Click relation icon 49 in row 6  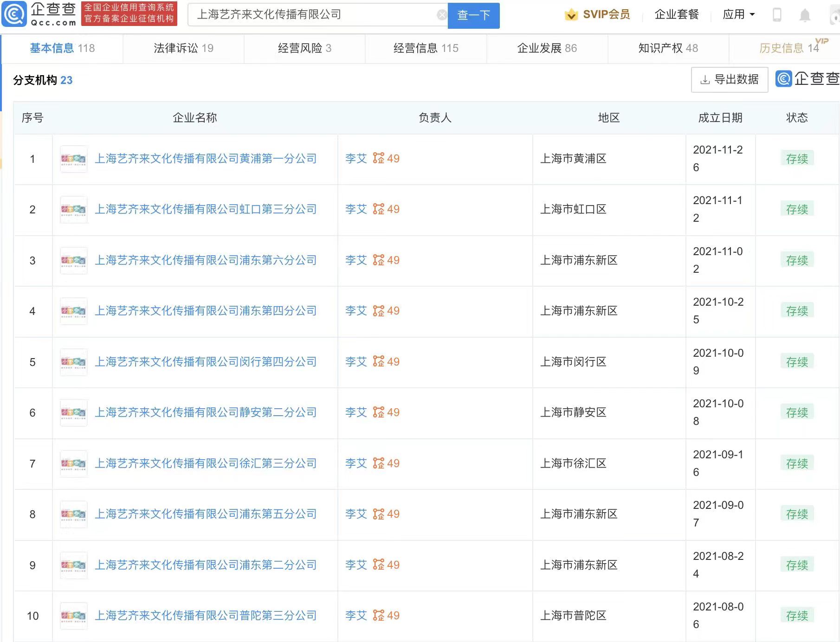coord(386,412)
